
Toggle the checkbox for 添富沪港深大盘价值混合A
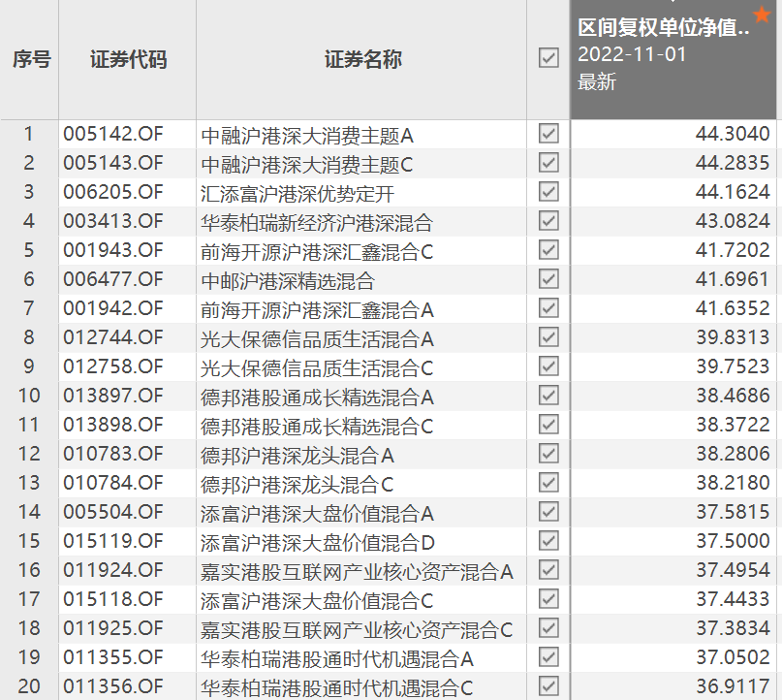coord(548,511)
